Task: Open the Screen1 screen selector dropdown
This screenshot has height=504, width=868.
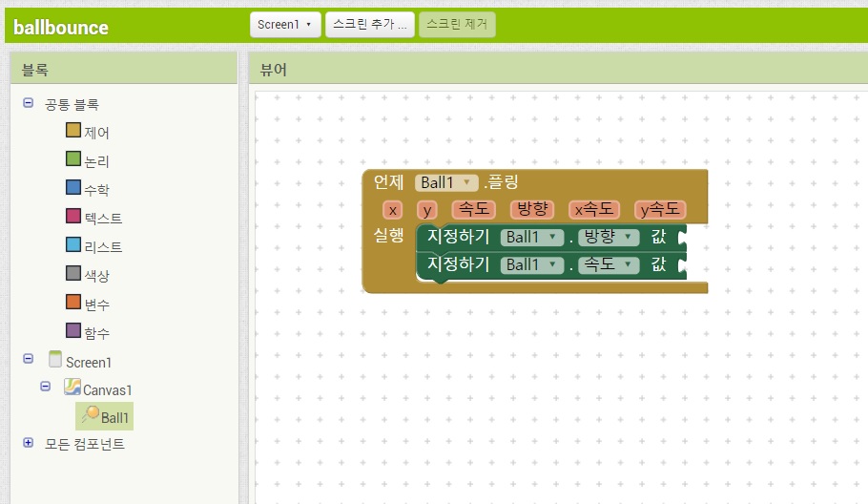Action: [x=285, y=25]
